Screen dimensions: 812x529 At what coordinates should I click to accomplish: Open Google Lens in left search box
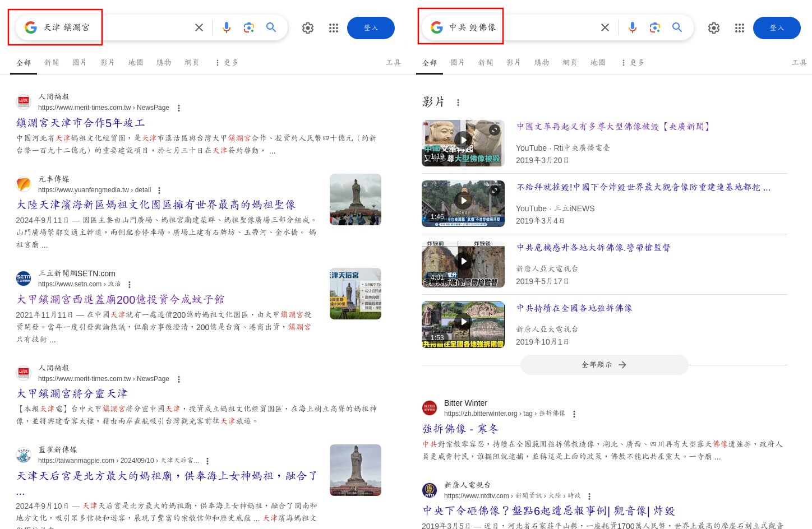pyautogui.click(x=249, y=27)
